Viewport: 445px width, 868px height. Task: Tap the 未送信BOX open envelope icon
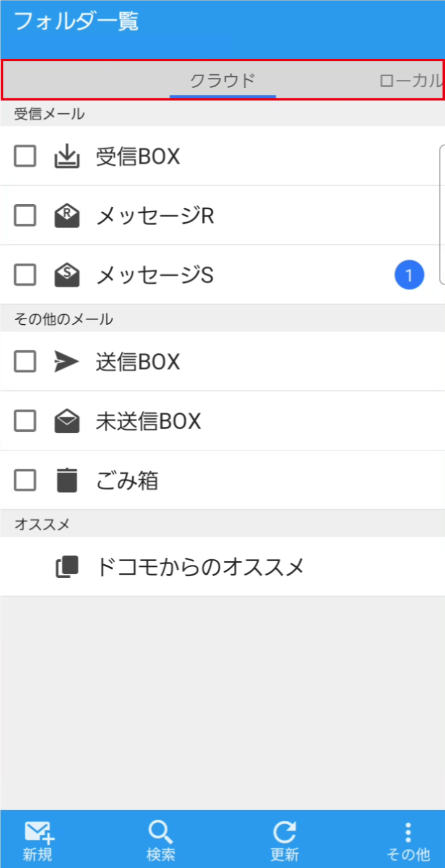click(x=67, y=421)
